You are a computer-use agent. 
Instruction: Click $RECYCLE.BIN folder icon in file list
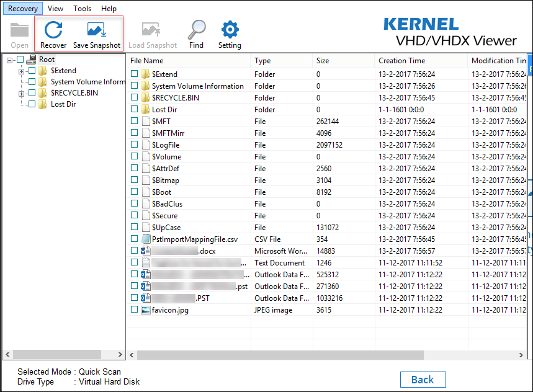tap(145, 98)
